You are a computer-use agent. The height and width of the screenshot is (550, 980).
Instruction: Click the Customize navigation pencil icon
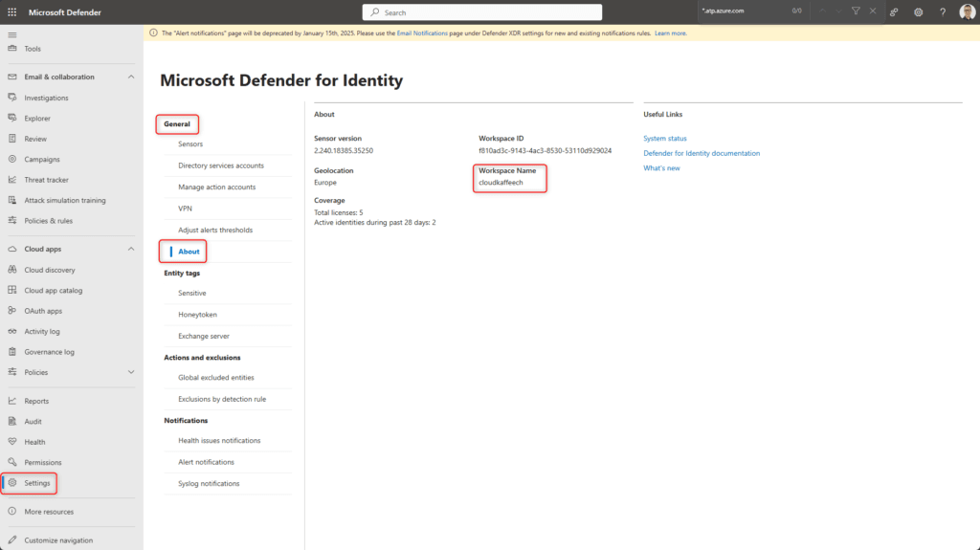[x=12, y=540]
